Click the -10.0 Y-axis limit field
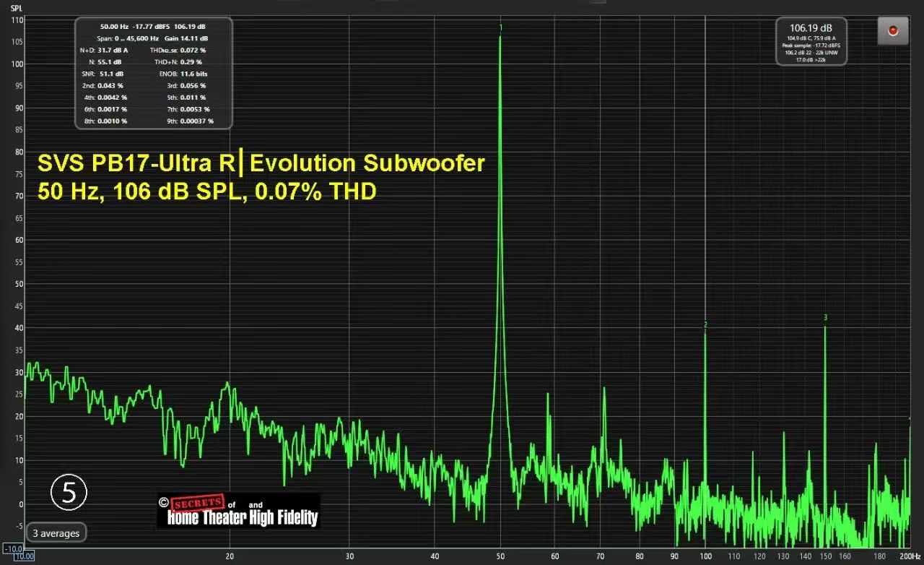 pos(12,549)
